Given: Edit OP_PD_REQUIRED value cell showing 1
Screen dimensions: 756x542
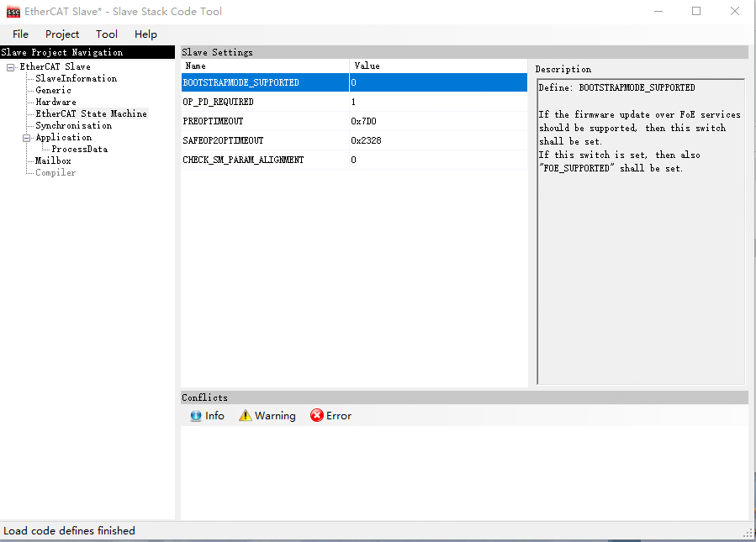Looking at the screenshot, I should pos(438,102).
